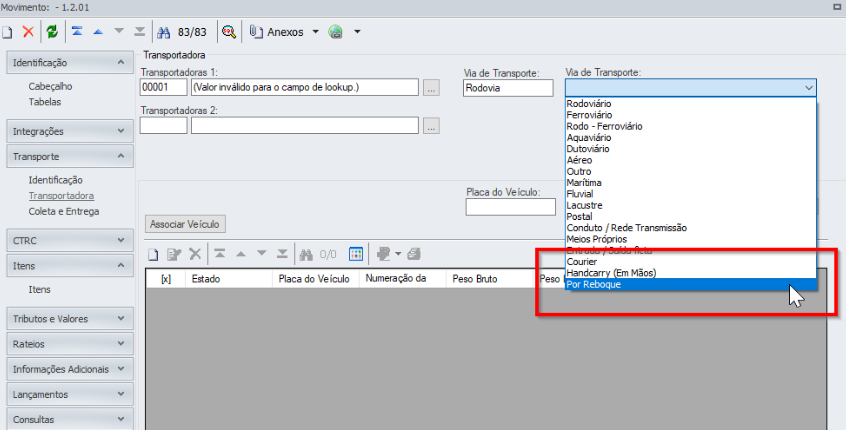This screenshot has width=846, height=430.
Task: Go to next record in top toolbar
Action: tap(119, 32)
